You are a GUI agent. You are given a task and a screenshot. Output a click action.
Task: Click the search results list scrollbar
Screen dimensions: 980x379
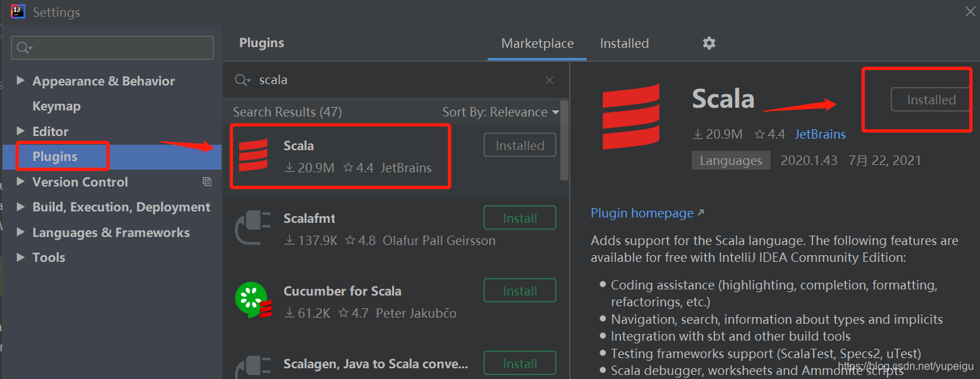(x=564, y=141)
